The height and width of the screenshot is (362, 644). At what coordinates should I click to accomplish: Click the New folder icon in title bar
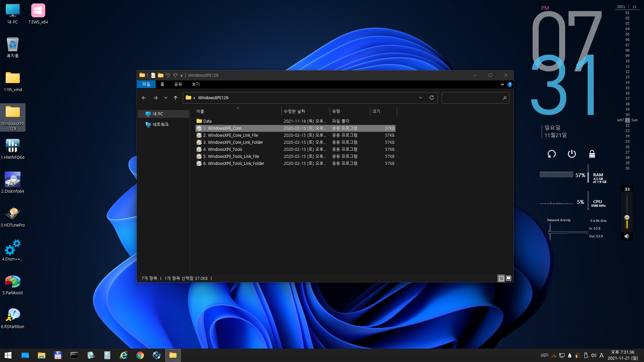coord(161,75)
